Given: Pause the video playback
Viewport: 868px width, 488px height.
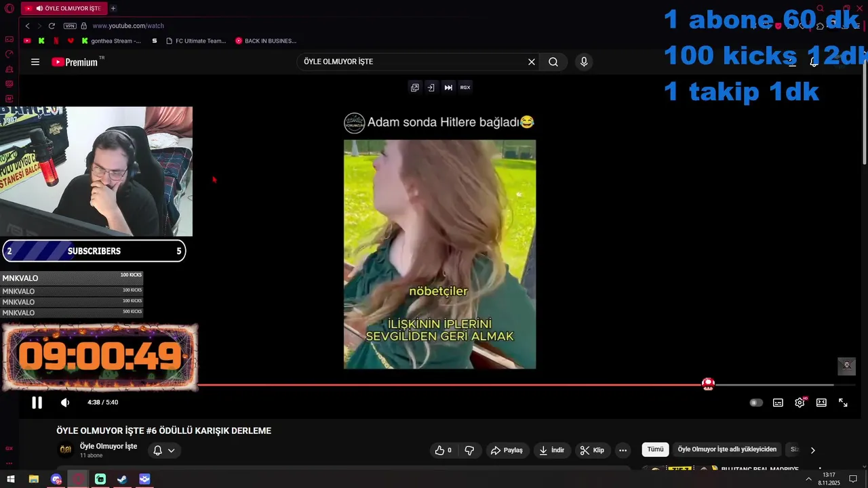Looking at the screenshot, I should coord(37,403).
